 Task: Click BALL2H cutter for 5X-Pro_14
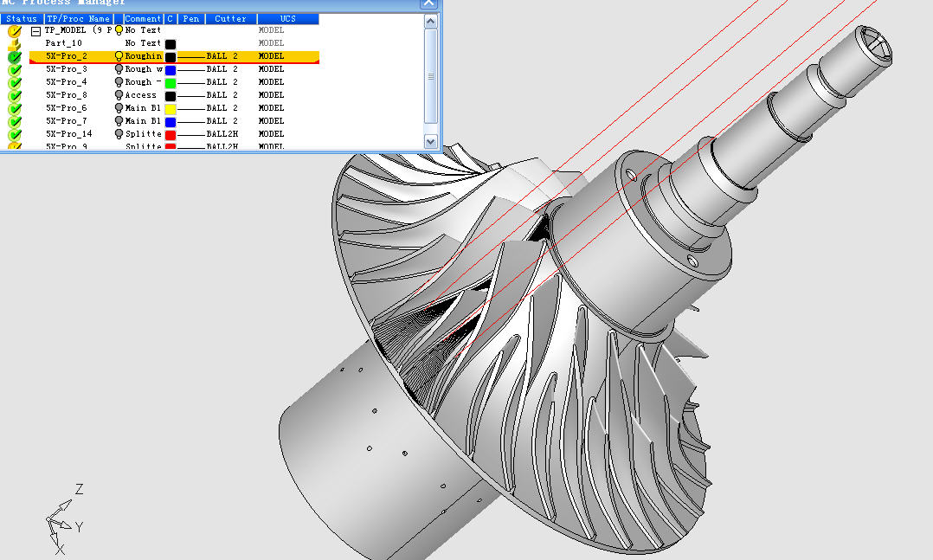click(222, 134)
